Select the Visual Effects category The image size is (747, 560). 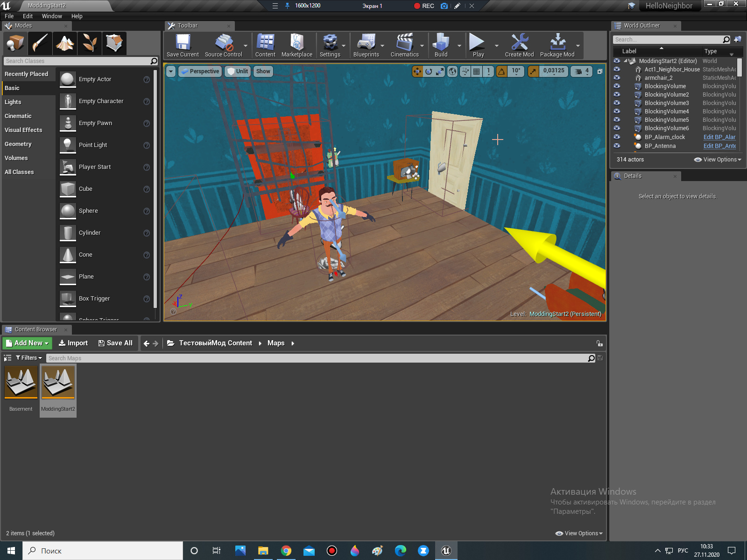pyautogui.click(x=29, y=130)
